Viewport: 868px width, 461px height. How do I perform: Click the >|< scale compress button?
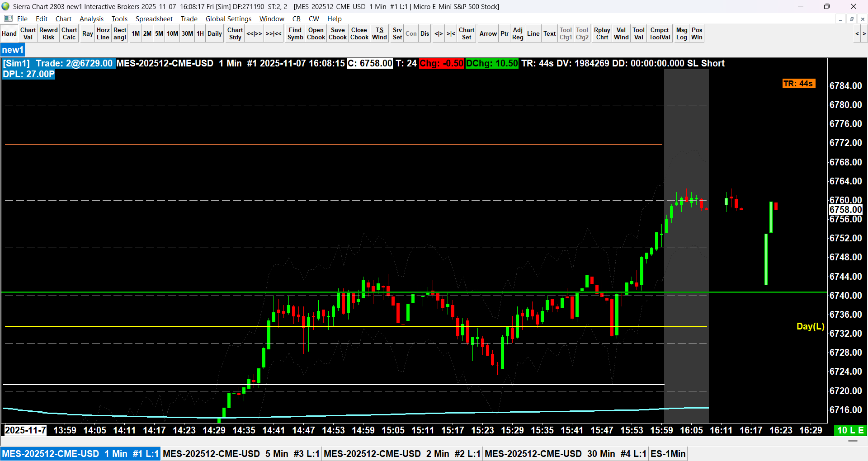pos(451,33)
